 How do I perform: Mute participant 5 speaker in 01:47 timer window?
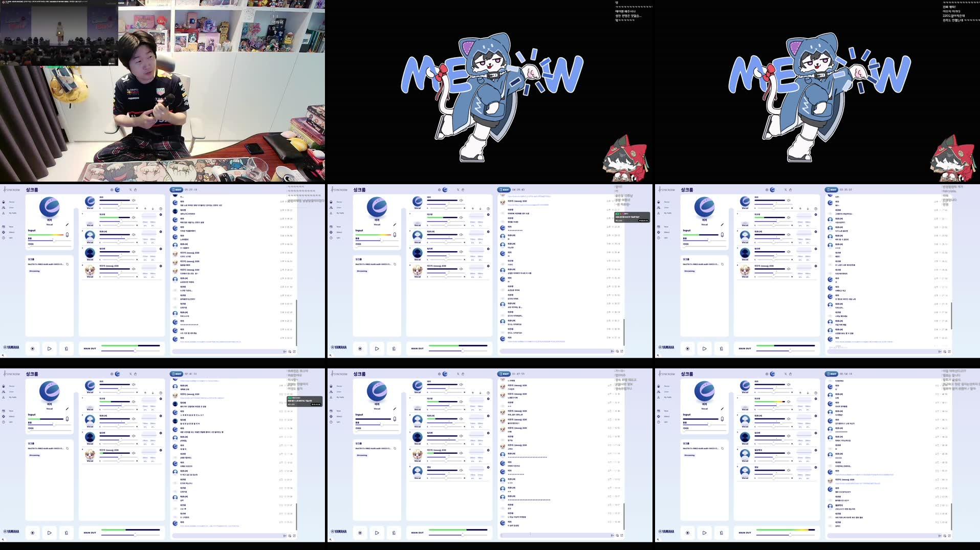461,470
